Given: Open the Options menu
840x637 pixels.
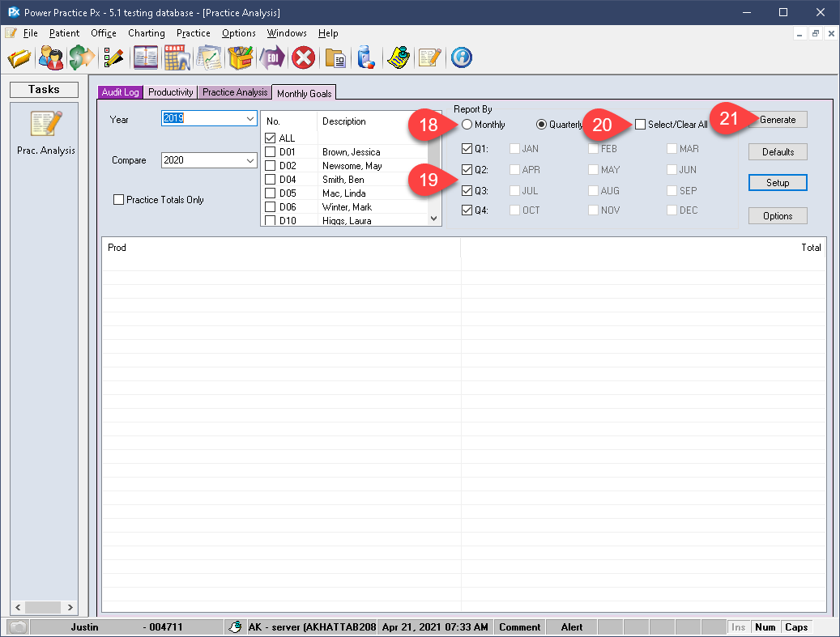Looking at the screenshot, I should [x=239, y=33].
